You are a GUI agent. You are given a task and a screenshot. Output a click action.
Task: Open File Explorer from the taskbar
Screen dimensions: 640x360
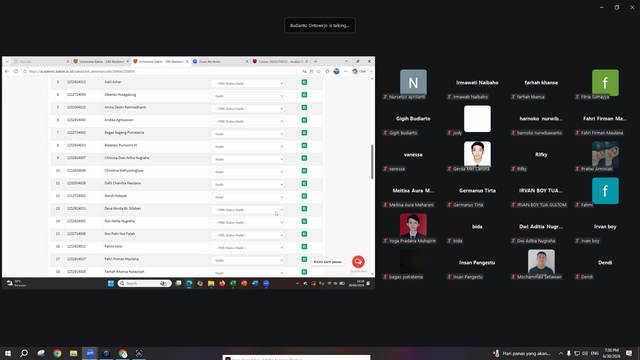pyautogui.click(x=73, y=353)
